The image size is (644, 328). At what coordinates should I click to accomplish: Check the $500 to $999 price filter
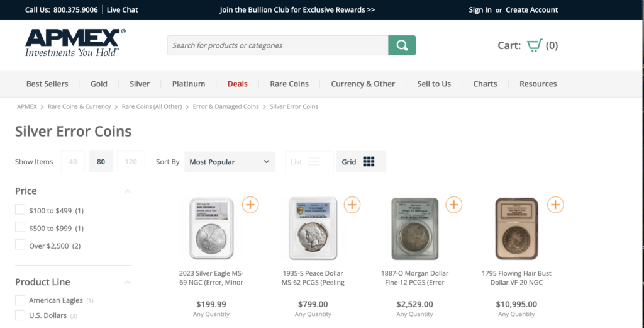click(x=20, y=227)
